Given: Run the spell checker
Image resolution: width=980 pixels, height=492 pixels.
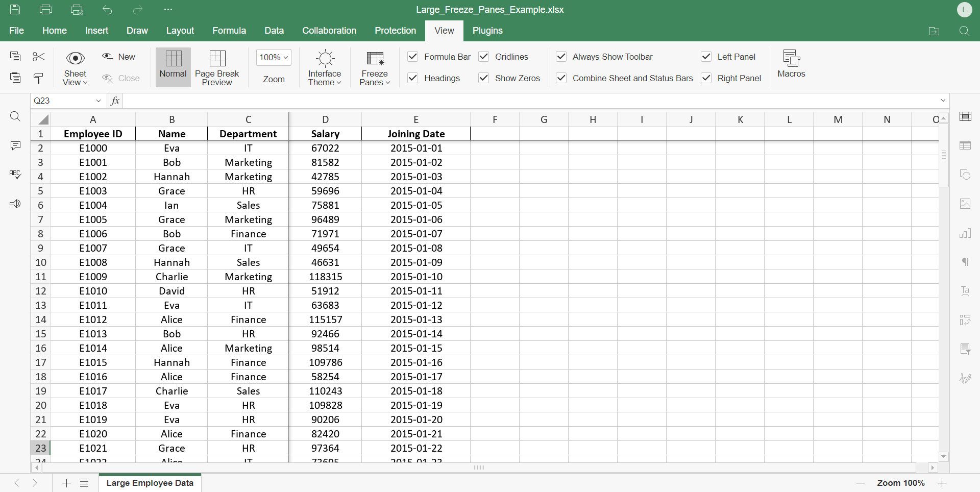Looking at the screenshot, I should pos(15,175).
